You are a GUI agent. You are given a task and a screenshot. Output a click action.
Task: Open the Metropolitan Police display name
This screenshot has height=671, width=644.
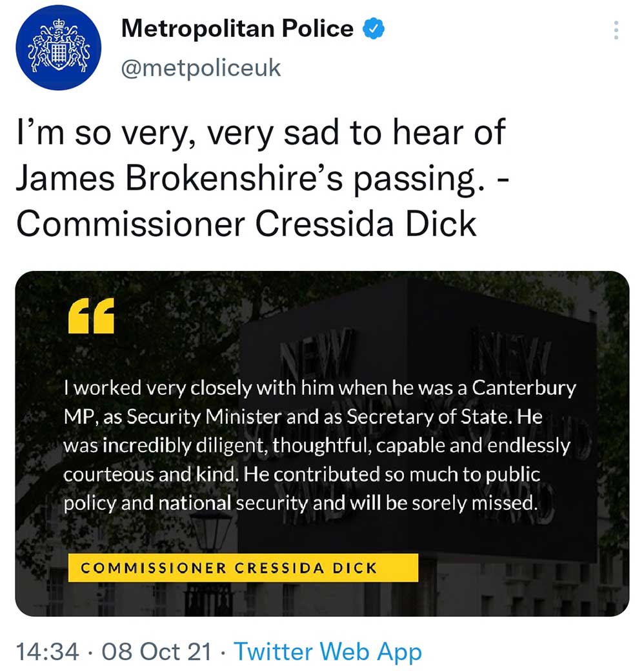pos(237,28)
